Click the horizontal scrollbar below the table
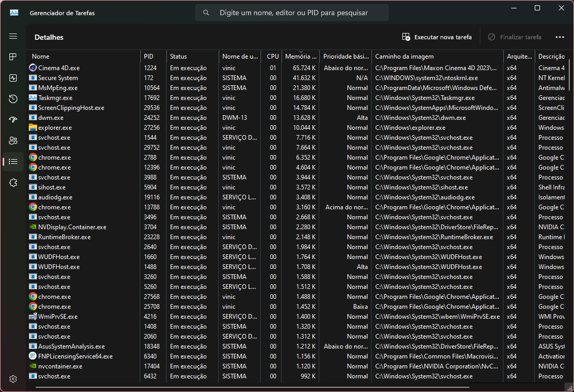The width and height of the screenshot is (574, 392). [252, 387]
